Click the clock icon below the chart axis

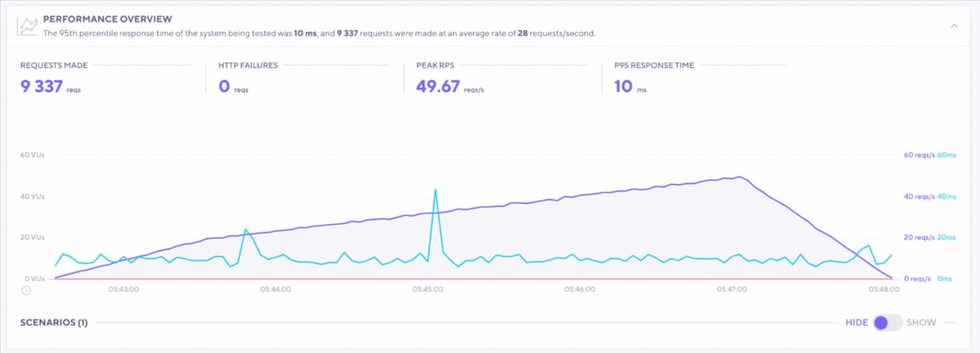point(26,290)
